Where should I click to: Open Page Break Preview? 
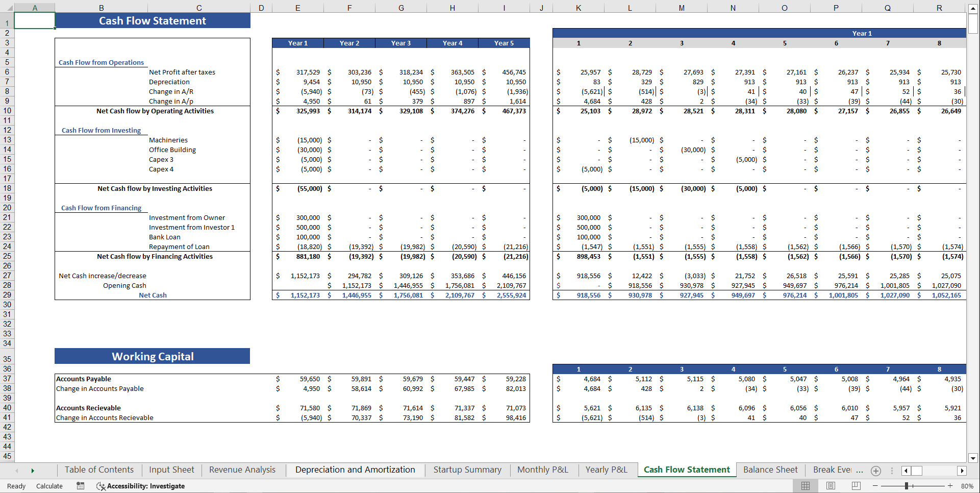[x=856, y=486]
